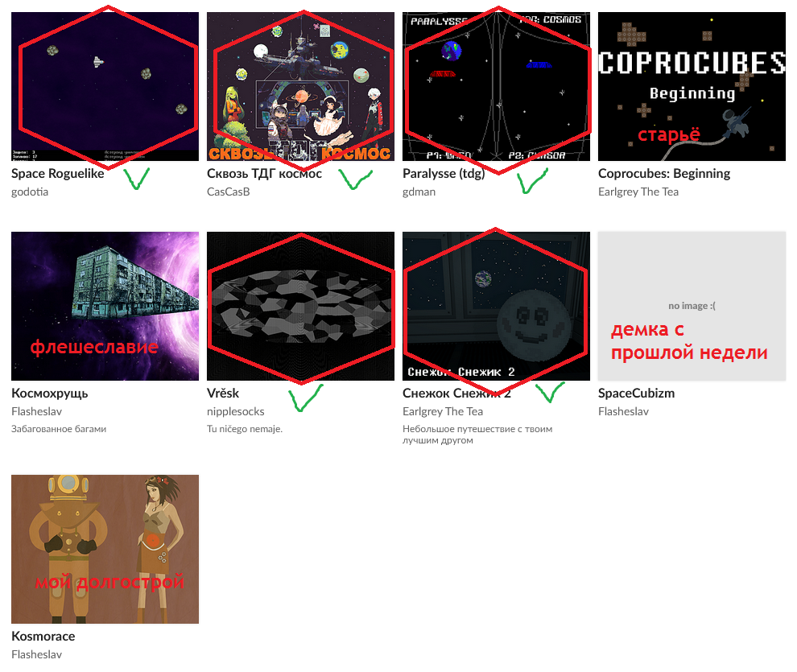797x672 pixels.
Task: Click the Сквозь ТДГ космос title link
Action: pyautogui.click(x=264, y=174)
